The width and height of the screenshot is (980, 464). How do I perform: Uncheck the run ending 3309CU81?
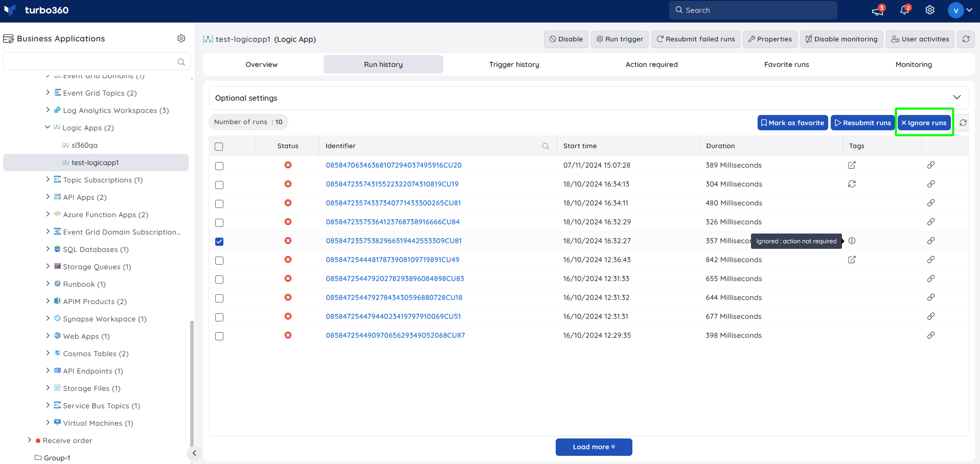click(219, 242)
